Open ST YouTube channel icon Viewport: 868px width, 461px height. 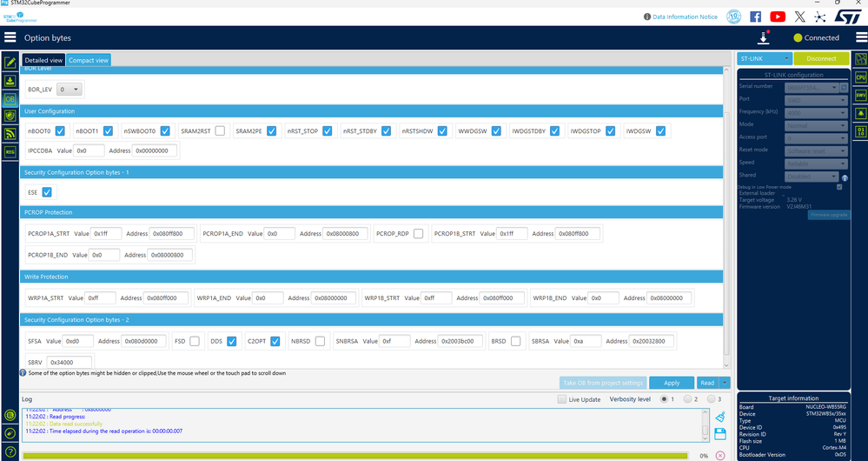(778, 17)
